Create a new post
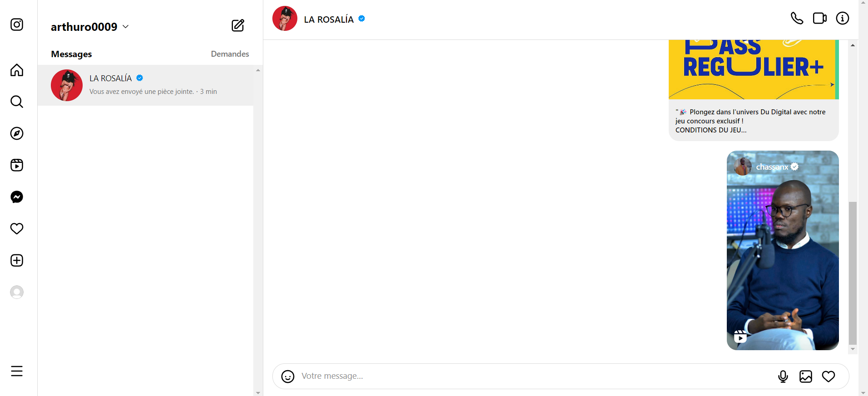This screenshot has height=396, width=868. pos(17,260)
